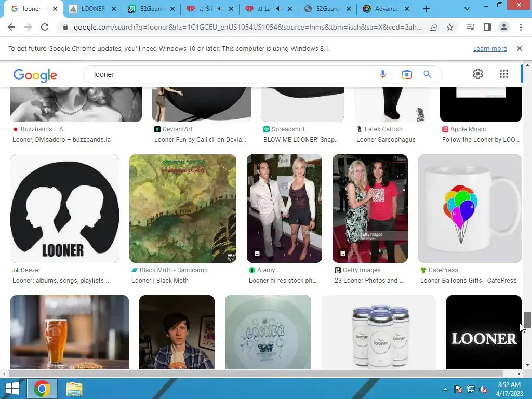Open the Chrome profile avatar
Viewport: 532px width, 399px height.
[x=504, y=27]
